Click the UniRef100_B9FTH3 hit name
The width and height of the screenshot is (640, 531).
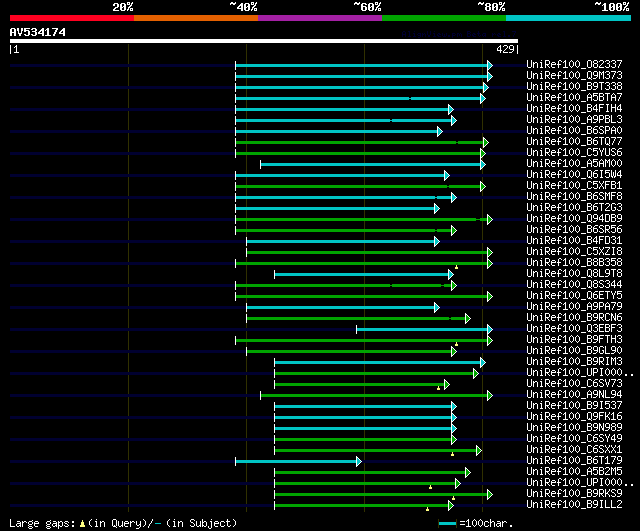click(x=574, y=340)
